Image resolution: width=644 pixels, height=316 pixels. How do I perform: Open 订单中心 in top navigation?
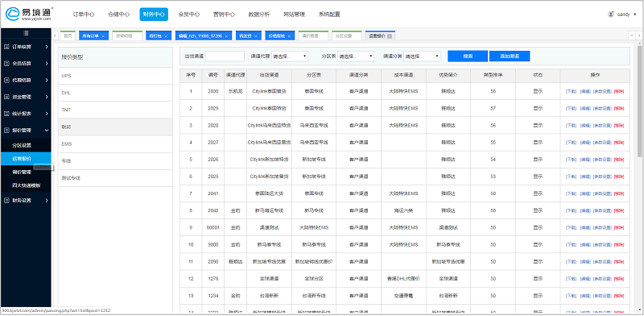[x=84, y=15]
